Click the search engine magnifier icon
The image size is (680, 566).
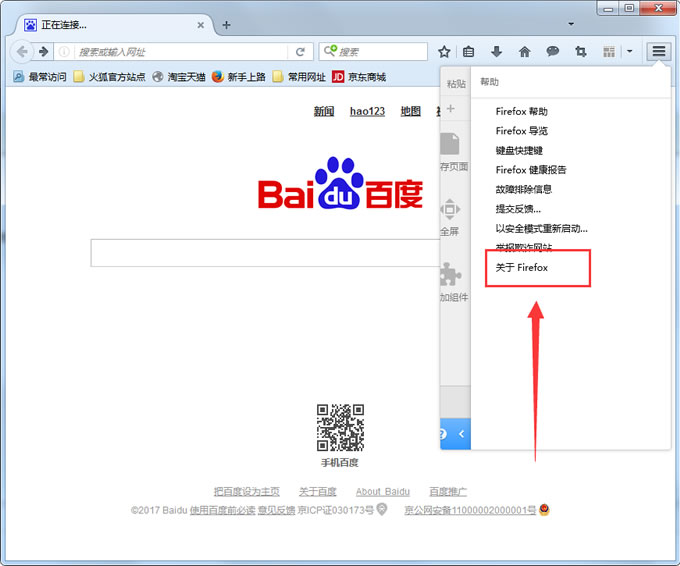(330, 51)
